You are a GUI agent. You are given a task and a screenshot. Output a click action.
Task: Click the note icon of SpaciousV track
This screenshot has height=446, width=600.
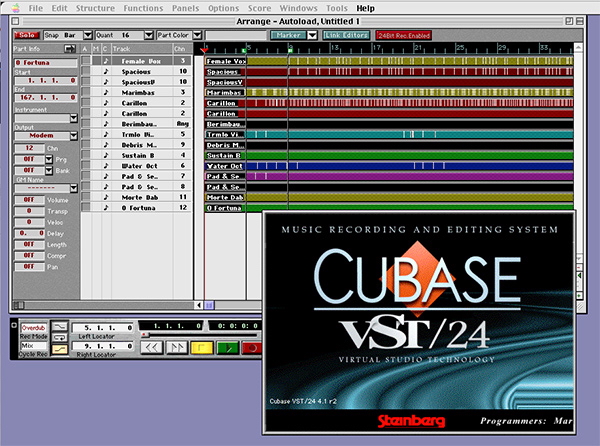(106, 82)
